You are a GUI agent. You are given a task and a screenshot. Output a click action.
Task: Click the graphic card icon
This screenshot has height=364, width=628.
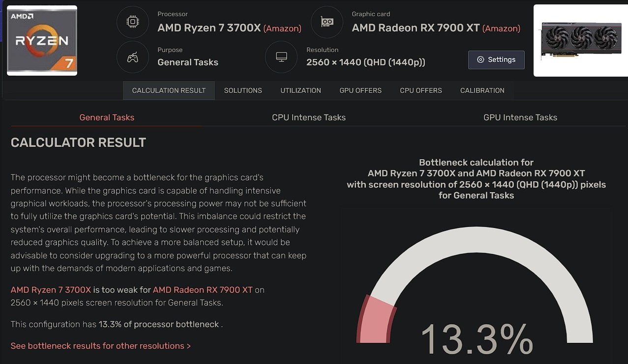point(327,22)
